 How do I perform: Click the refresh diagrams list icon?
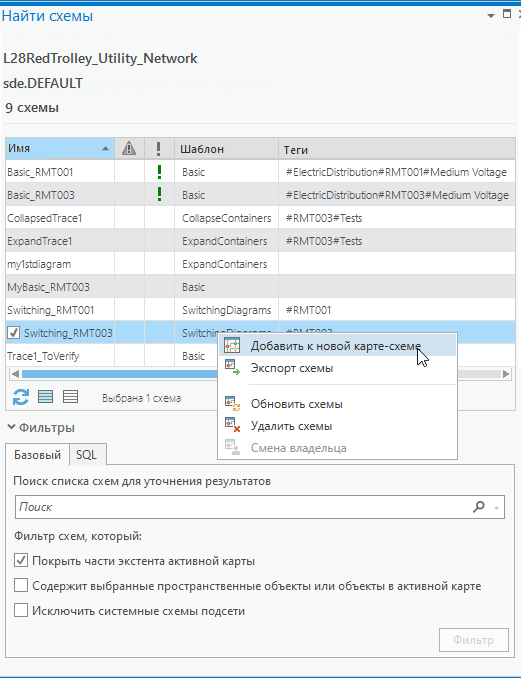point(20,397)
